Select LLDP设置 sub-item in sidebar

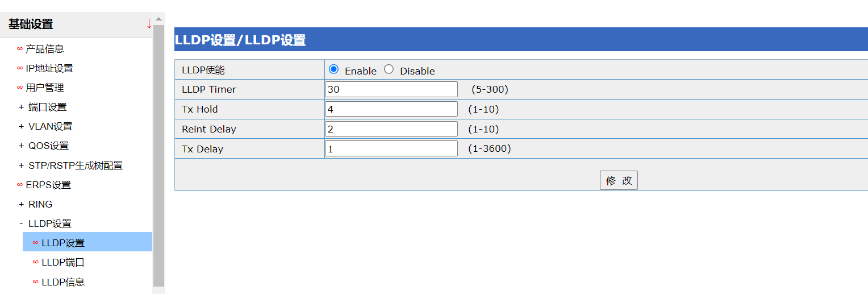pyautogui.click(x=62, y=243)
